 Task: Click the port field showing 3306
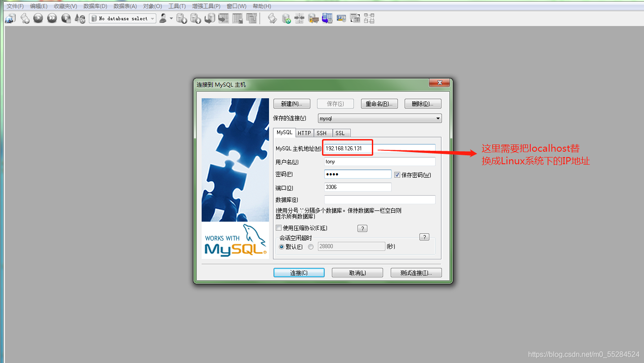(358, 187)
